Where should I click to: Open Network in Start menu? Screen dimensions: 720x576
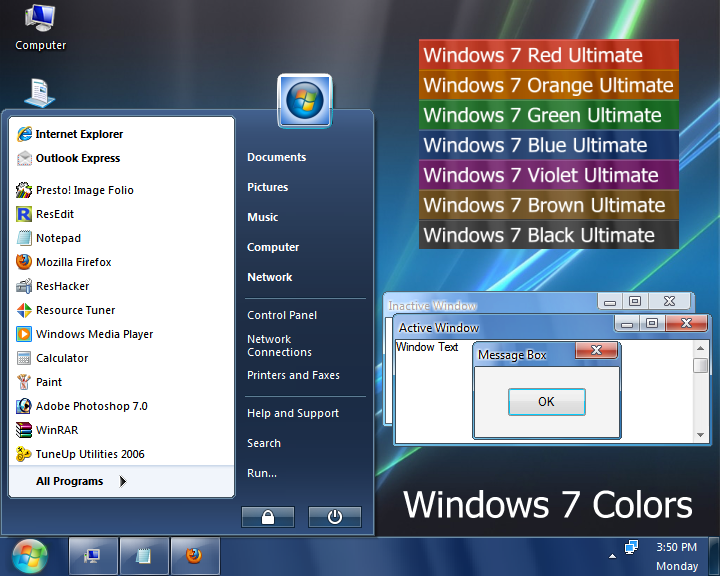tap(270, 277)
